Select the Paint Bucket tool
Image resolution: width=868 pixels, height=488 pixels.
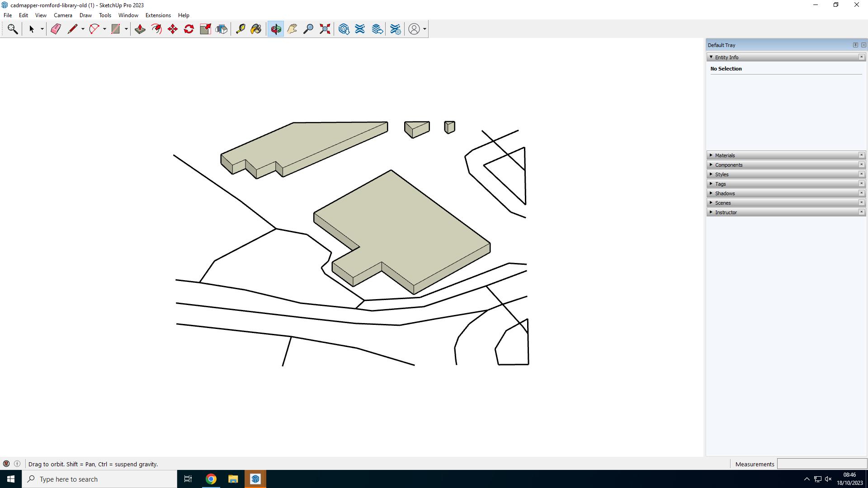tap(256, 29)
